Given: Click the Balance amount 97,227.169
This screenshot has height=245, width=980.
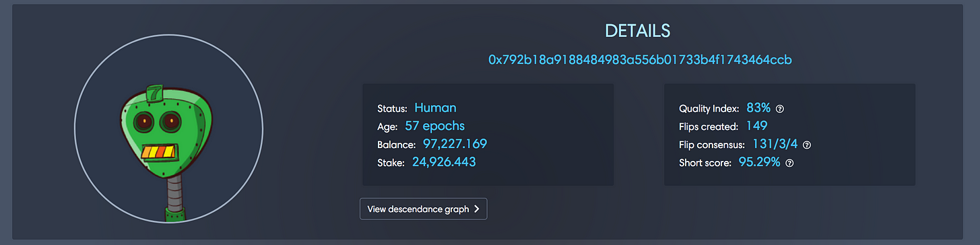Looking at the screenshot, I should [455, 144].
